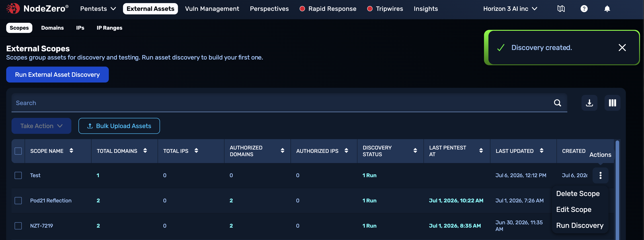Click 1 Run status for NZT-7219
This screenshot has width=644, height=240.
point(369,226)
